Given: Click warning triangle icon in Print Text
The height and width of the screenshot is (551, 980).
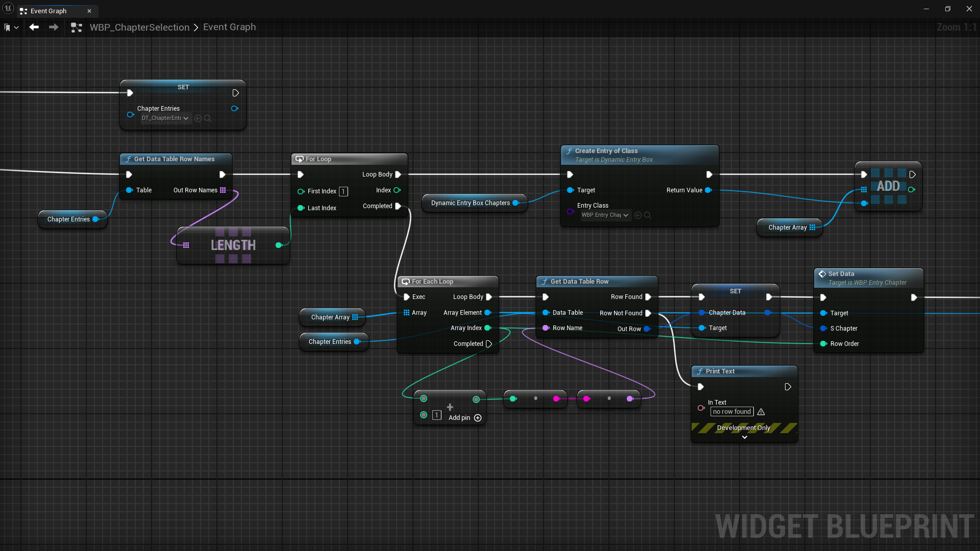Looking at the screenshot, I should point(761,412).
